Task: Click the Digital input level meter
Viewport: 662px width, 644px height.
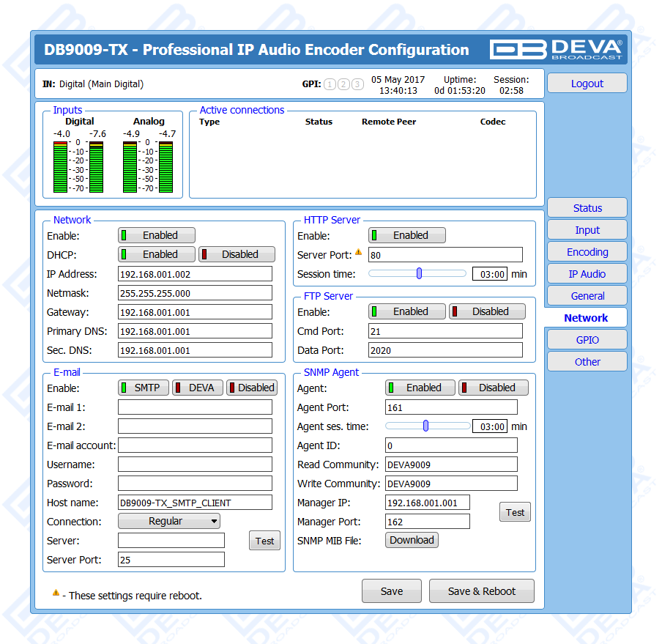Action: (x=79, y=166)
